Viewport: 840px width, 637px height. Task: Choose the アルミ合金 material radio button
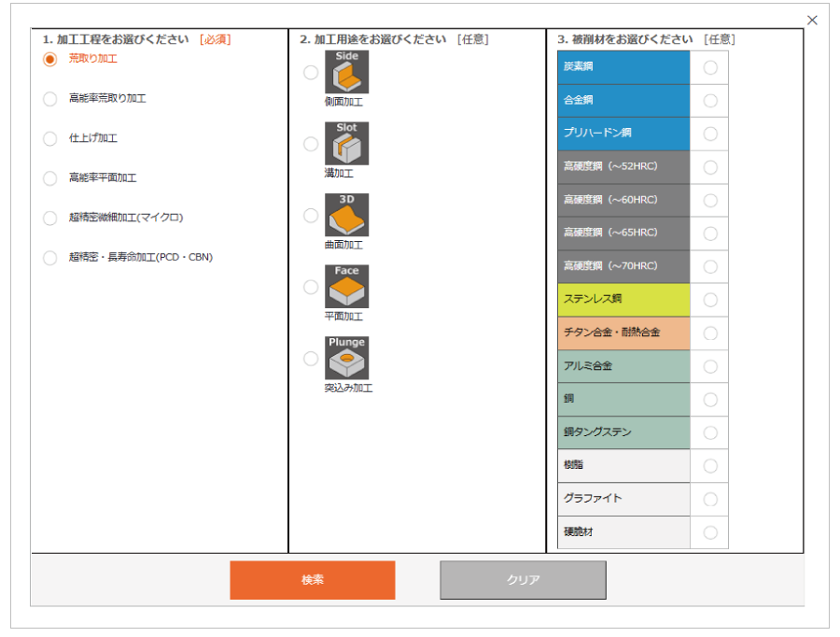coord(710,366)
